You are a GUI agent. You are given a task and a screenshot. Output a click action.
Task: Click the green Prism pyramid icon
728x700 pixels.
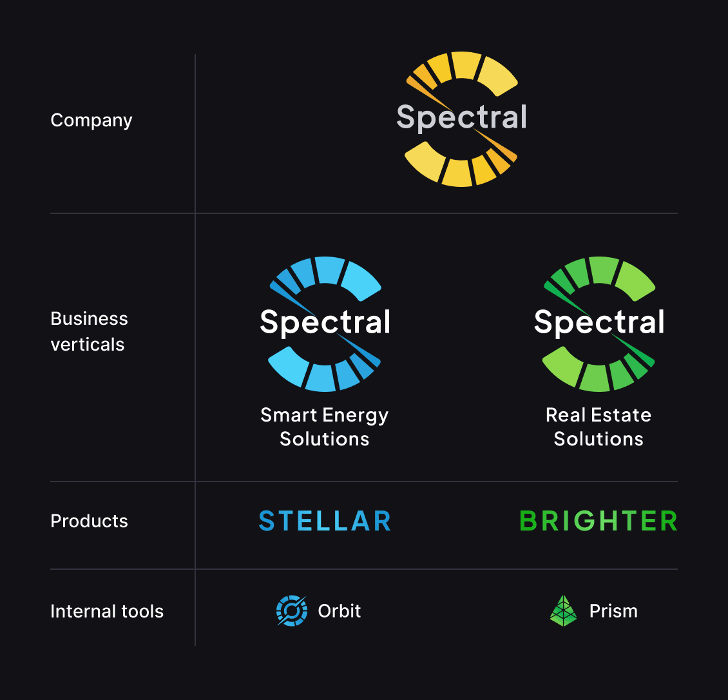click(x=563, y=611)
